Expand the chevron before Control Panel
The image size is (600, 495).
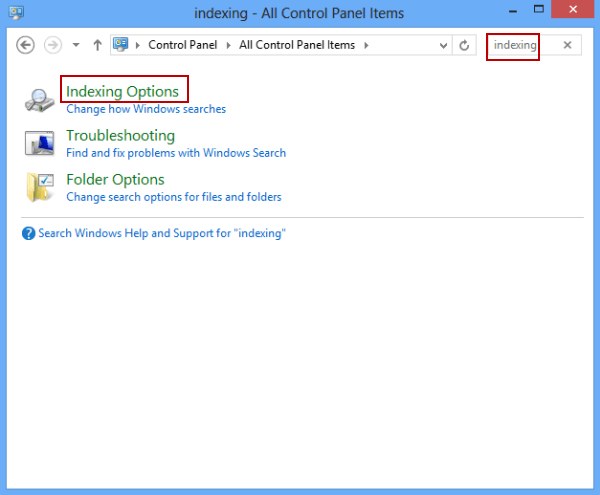coord(138,46)
